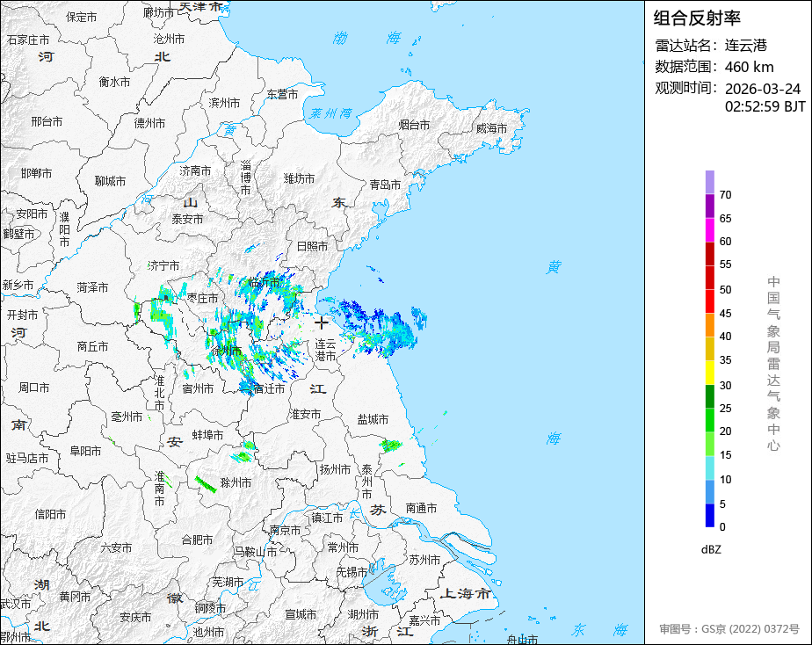812x645 pixels.
Task: Click the '日照市' city label
Action: (x=312, y=246)
